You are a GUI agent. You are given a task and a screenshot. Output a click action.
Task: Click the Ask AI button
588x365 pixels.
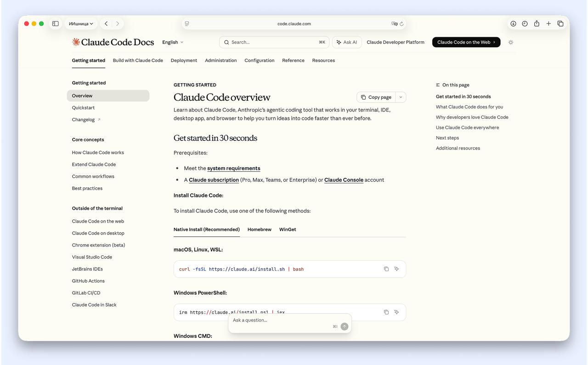point(347,42)
